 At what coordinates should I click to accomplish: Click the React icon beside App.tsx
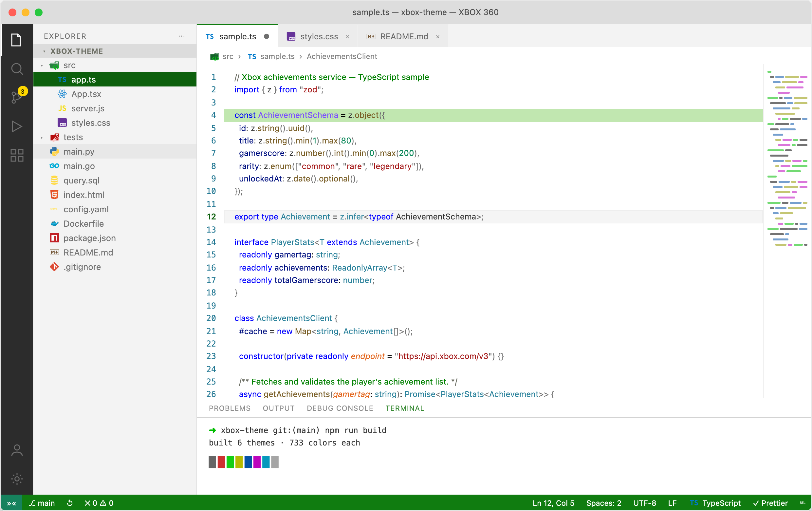pyautogui.click(x=62, y=94)
